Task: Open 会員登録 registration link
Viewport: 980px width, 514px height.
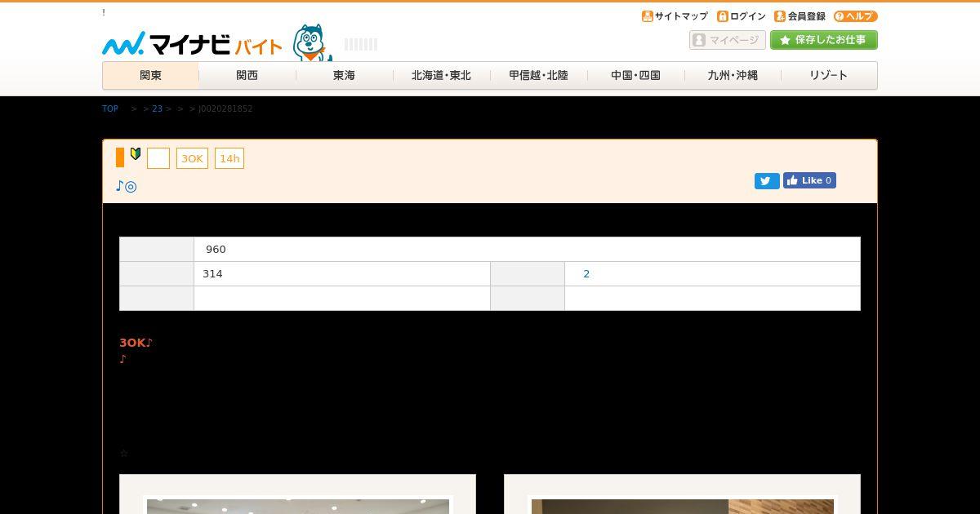Action: (x=800, y=16)
